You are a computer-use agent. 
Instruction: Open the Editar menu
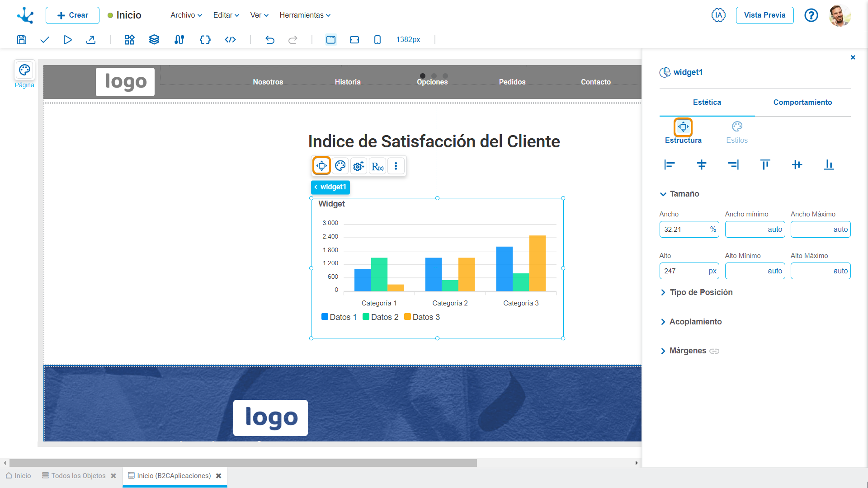click(x=226, y=15)
